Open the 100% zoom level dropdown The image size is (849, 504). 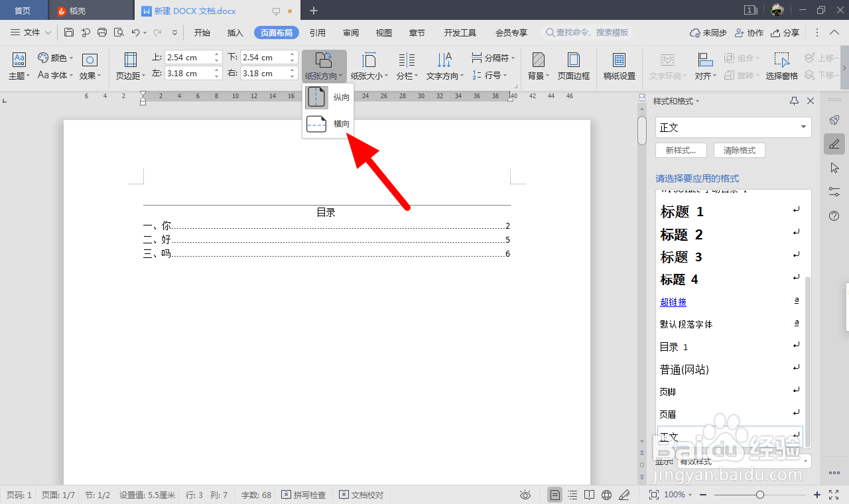(x=677, y=495)
